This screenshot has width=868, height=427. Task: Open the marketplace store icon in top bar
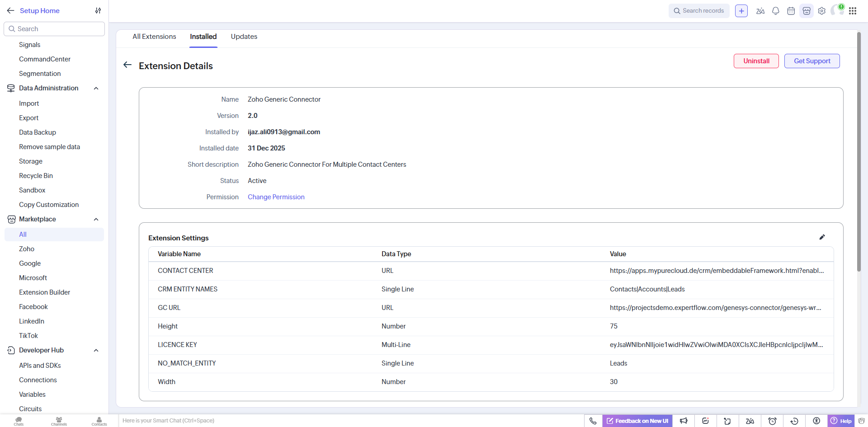(x=806, y=11)
